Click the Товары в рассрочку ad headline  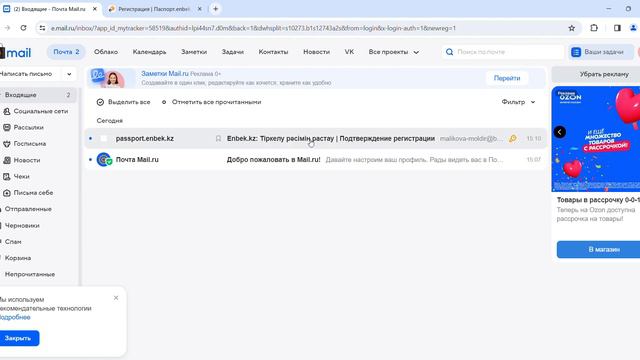(598, 200)
